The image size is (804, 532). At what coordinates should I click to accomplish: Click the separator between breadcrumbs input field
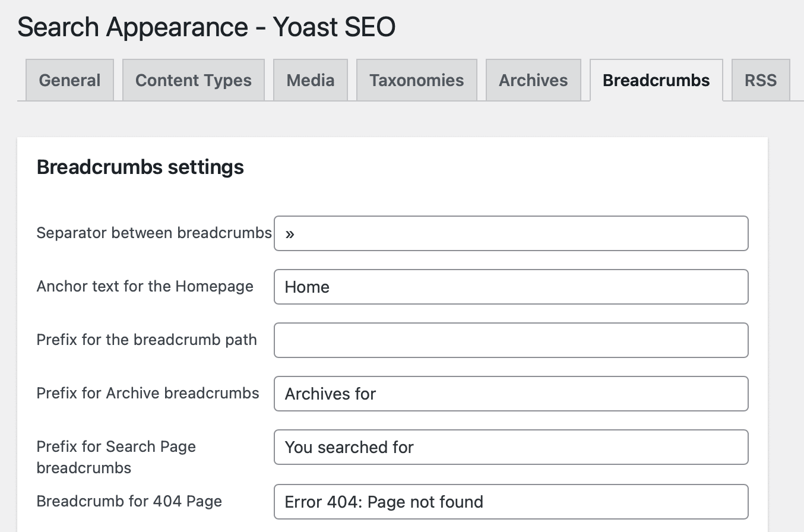511,233
